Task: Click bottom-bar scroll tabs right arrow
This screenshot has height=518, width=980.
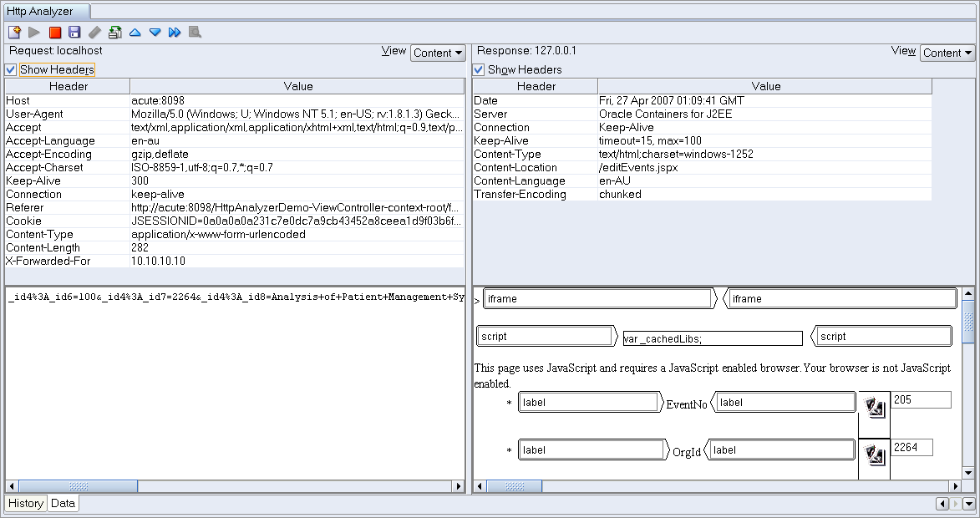Action: pyautogui.click(x=954, y=504)
